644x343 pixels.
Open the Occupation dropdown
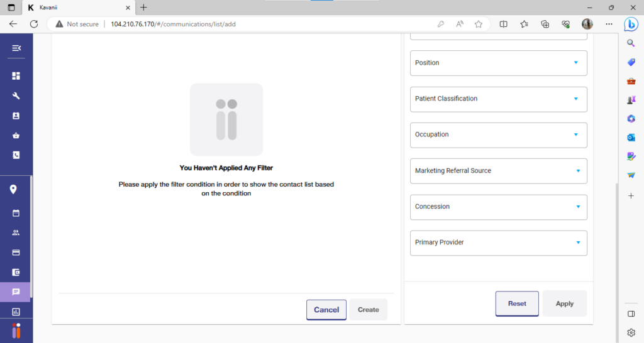pyautogui.click(x=498, y=134)
